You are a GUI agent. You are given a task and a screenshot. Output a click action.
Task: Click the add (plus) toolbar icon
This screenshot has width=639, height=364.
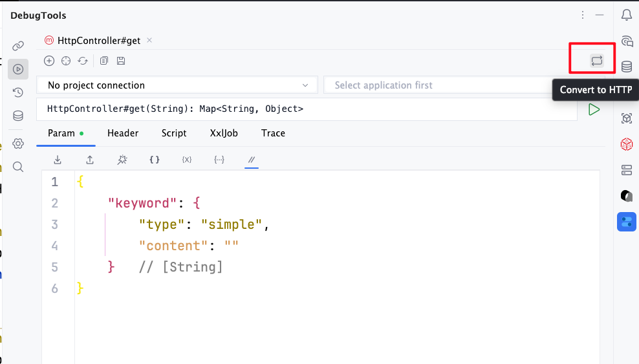point(49,61)
